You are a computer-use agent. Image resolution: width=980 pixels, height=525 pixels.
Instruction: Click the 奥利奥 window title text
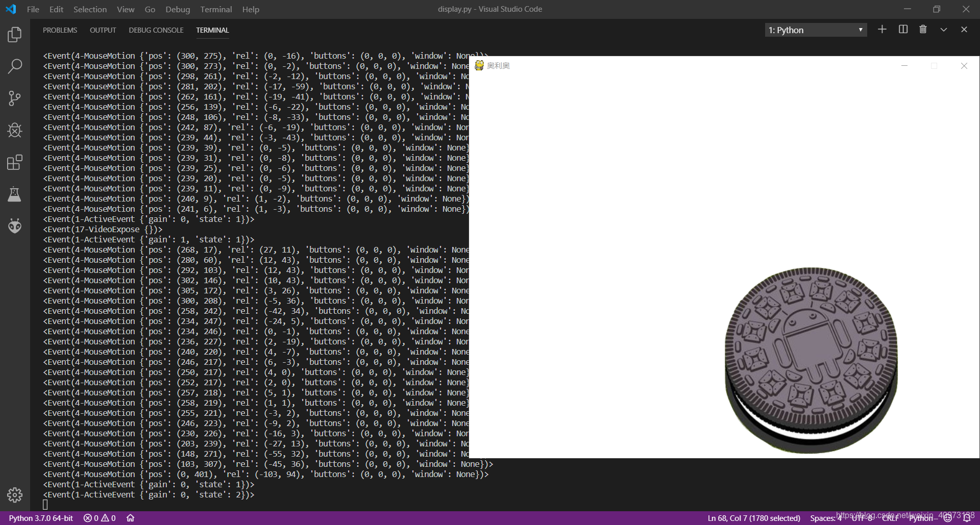point(498,65)
